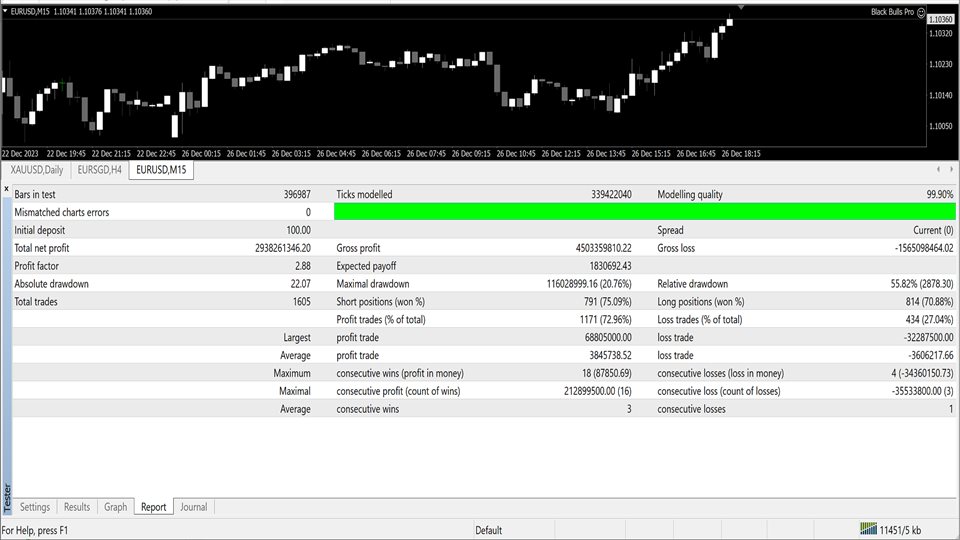This screenshot has width=960, height=540.
Task: Switch to the XAUUSD,Daily chart tab
Action: click(37, 170)
